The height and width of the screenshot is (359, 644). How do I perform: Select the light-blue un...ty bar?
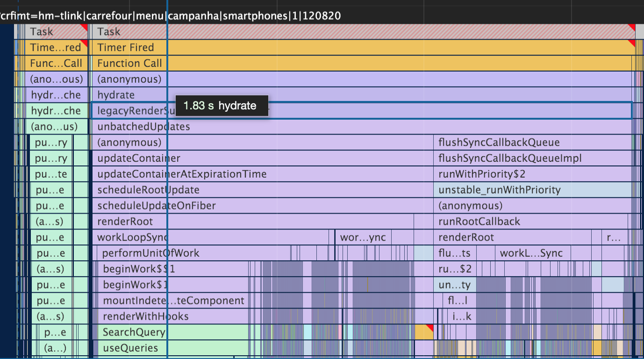pos(455,286)
